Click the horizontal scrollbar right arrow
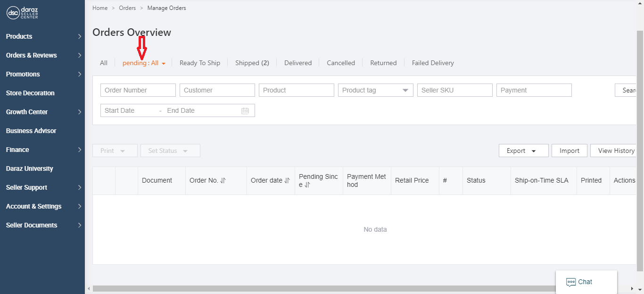 (632, 288)
